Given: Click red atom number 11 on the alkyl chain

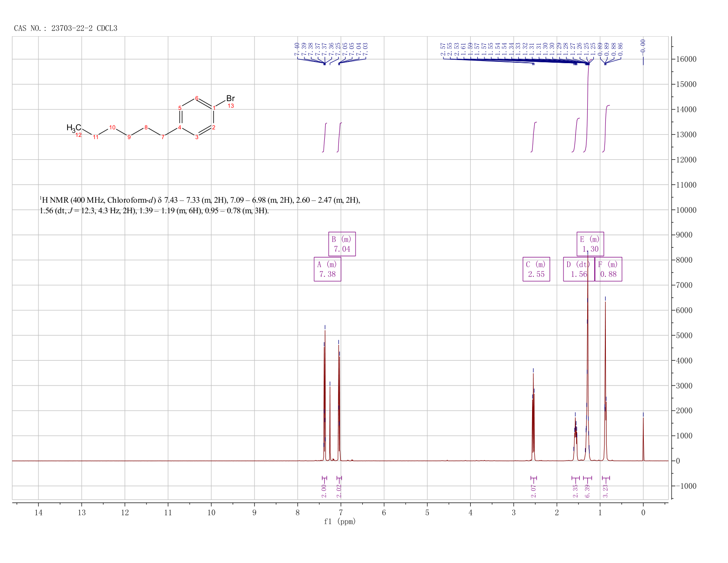Looking at the screenshot, I should point(96,137).
